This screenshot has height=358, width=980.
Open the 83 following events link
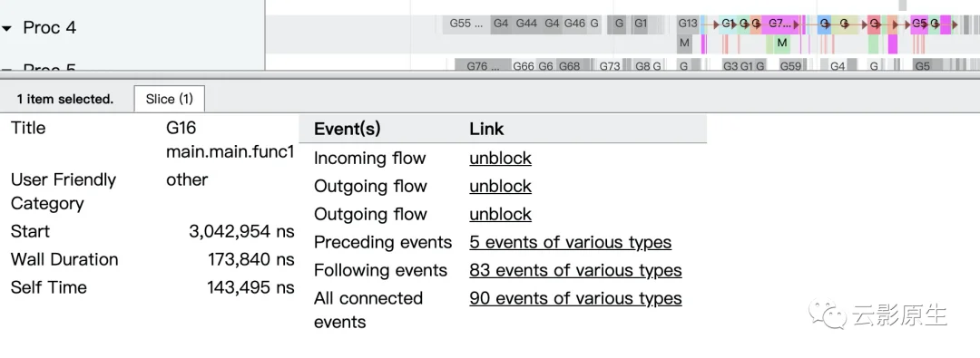pyautogui.click(x=575, y=270)
